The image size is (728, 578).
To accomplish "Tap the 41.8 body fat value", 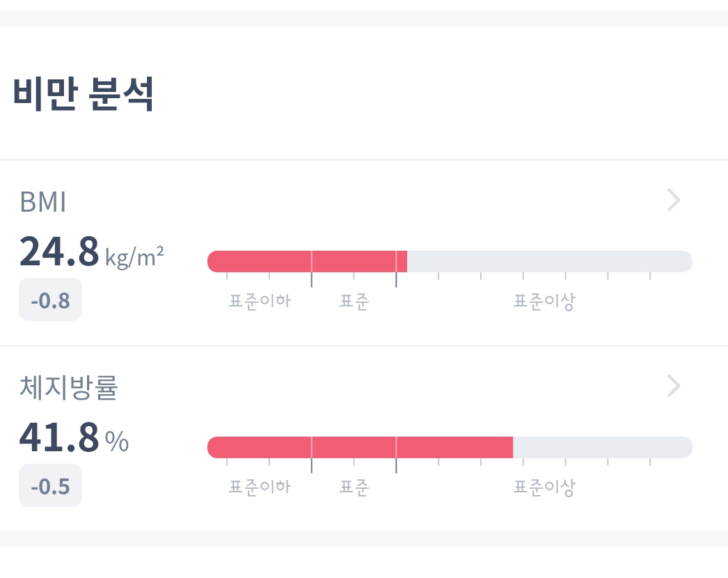I will pyautogui.click(x=59, y=437).
